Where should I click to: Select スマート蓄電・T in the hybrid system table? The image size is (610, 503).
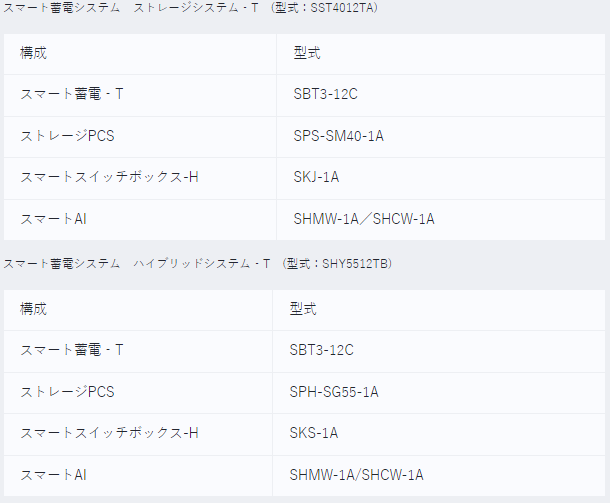point(72,350)
